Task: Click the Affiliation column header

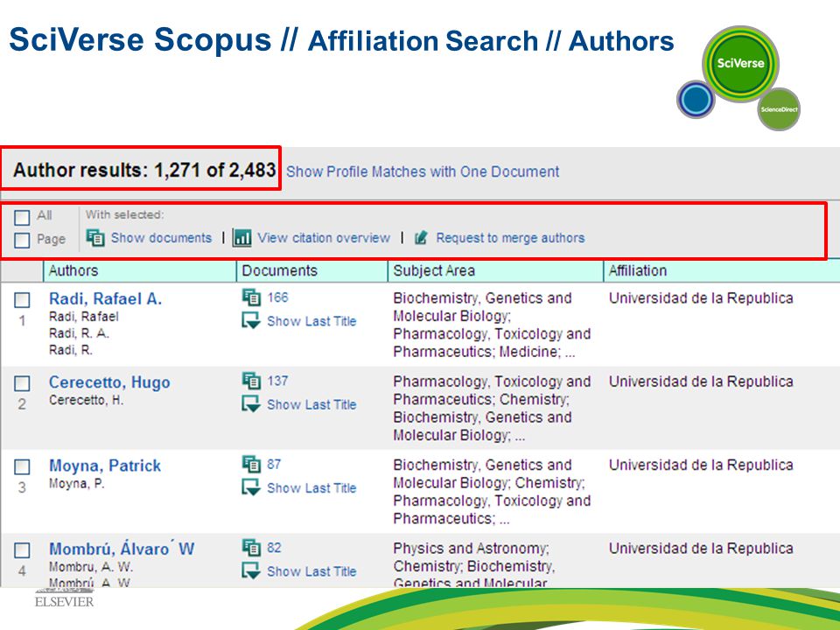Action: [x=638, y=270]
